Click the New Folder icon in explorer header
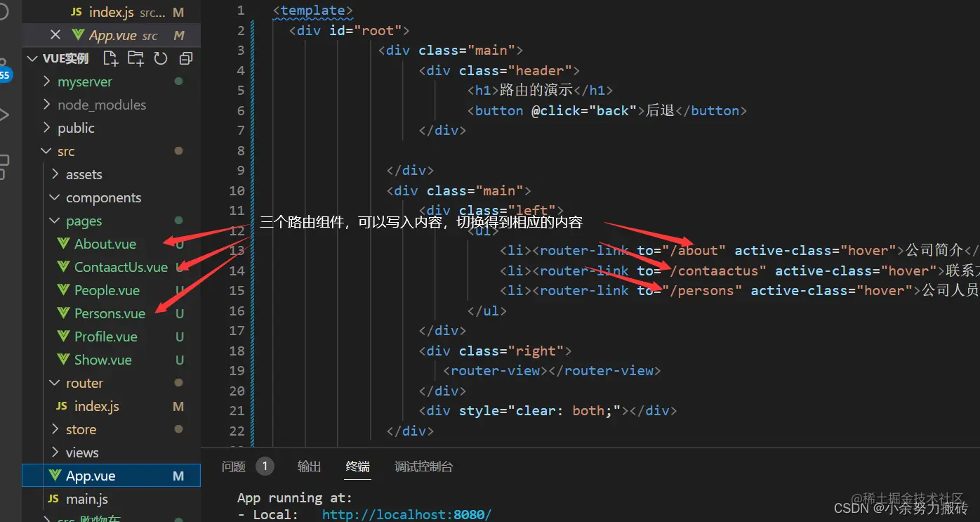Screen dimensions: 980x522 (135, 58)
